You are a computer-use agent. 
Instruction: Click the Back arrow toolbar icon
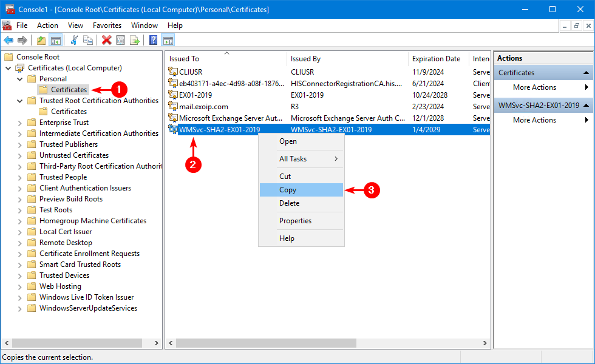8,40
